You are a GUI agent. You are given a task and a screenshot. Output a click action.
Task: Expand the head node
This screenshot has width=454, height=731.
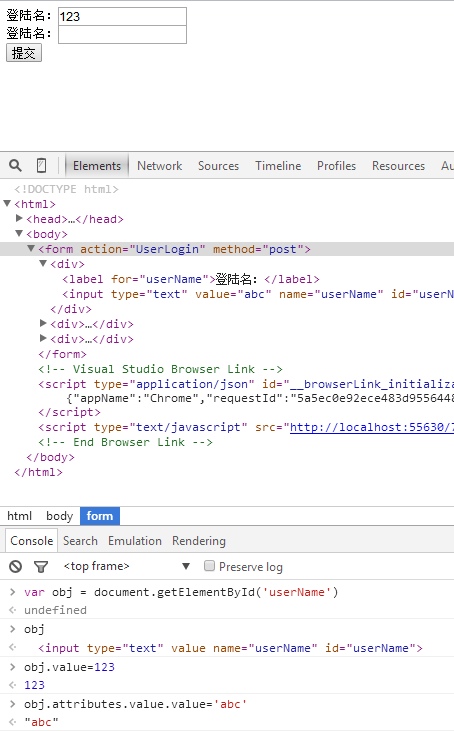tap(19, 218)
